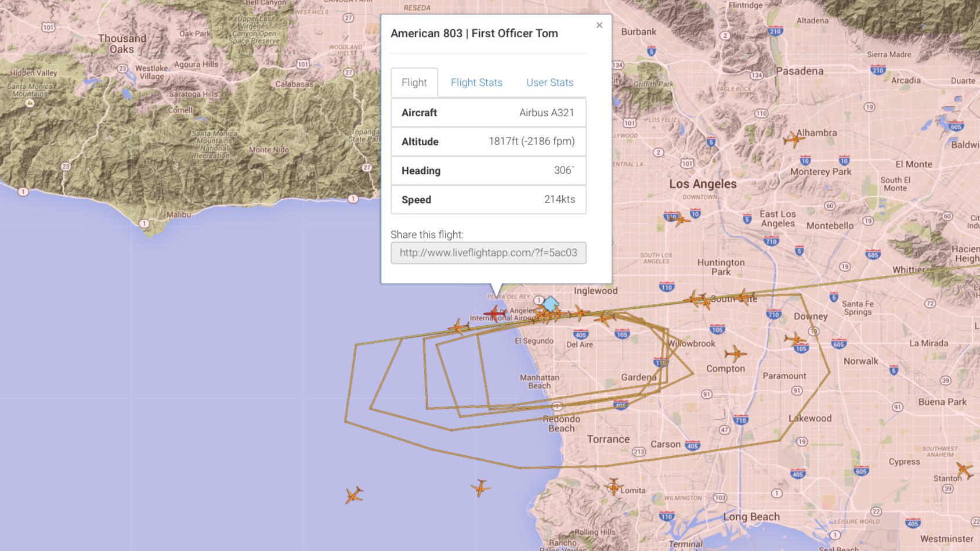Click the Long Beach map label

[x=751, y=517]
